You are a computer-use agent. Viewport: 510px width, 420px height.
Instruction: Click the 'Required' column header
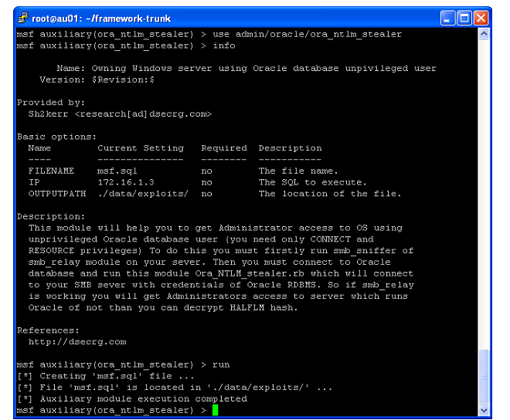[224, 148]
